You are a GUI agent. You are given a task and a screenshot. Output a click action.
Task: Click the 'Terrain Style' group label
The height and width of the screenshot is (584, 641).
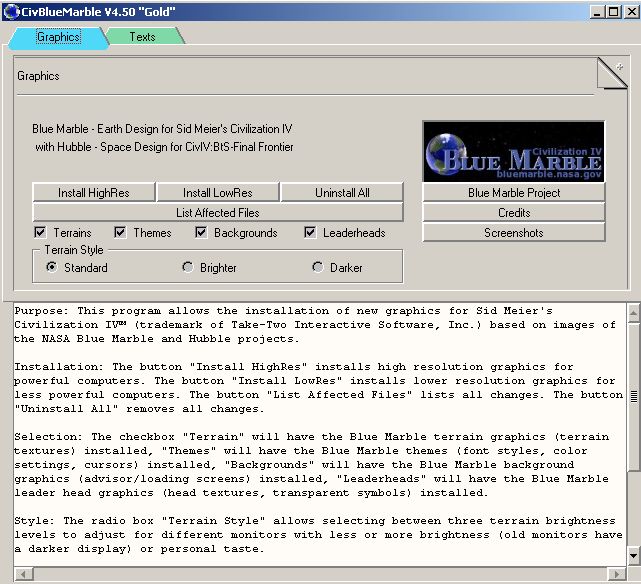click(x=74, y=250)
